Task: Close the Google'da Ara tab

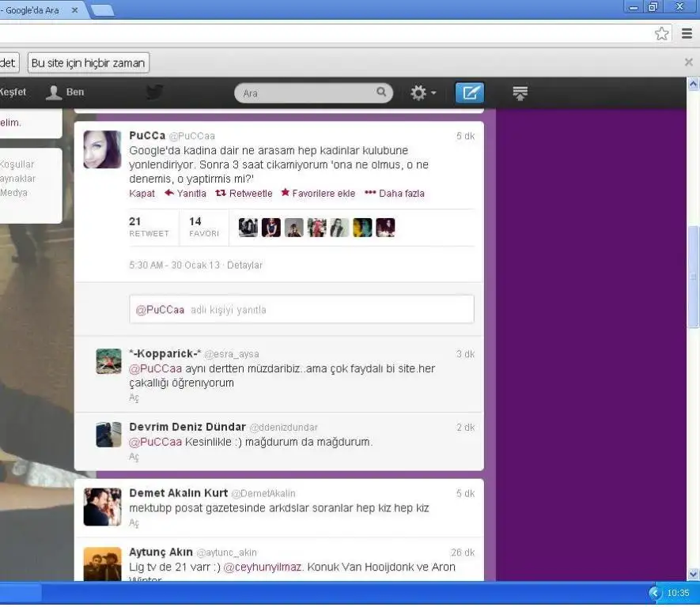Action: coord(75,9)
